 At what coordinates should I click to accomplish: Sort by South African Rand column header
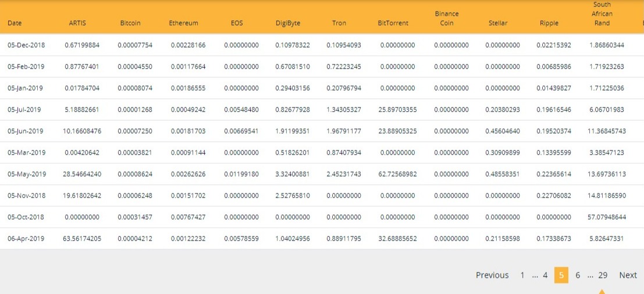[x=602, y=14]
